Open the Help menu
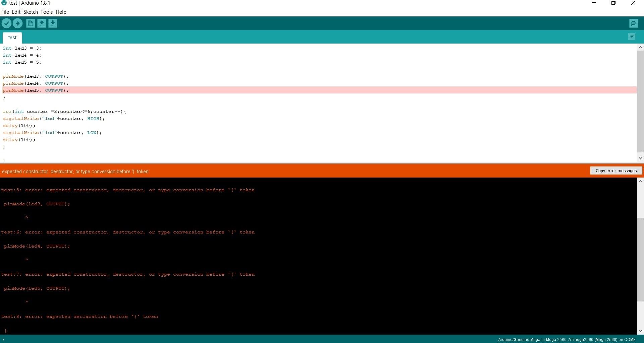The width and height of the screenshot is (644, 343). coord(61,12)
